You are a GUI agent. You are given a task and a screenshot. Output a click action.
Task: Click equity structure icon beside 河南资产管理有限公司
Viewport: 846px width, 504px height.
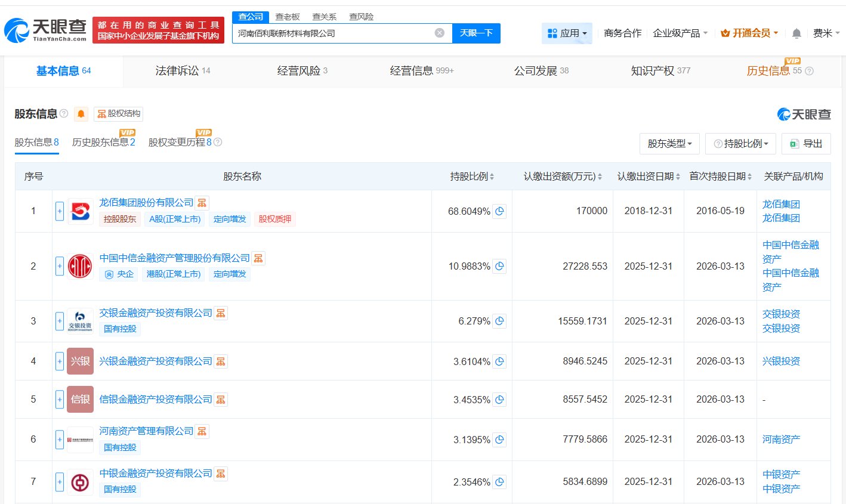click(202, 431)
